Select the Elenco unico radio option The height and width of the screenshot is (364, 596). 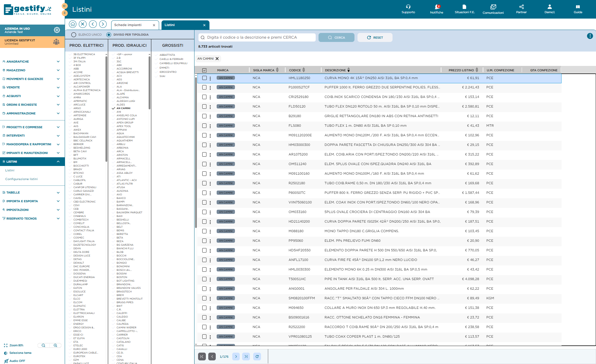coord(74,35)
